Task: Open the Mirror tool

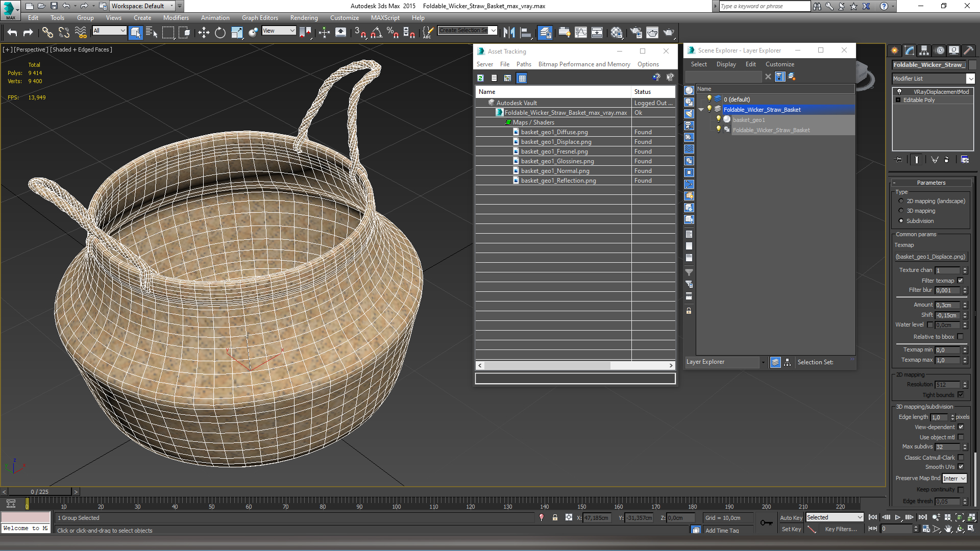Action: [x=509, y=33]
